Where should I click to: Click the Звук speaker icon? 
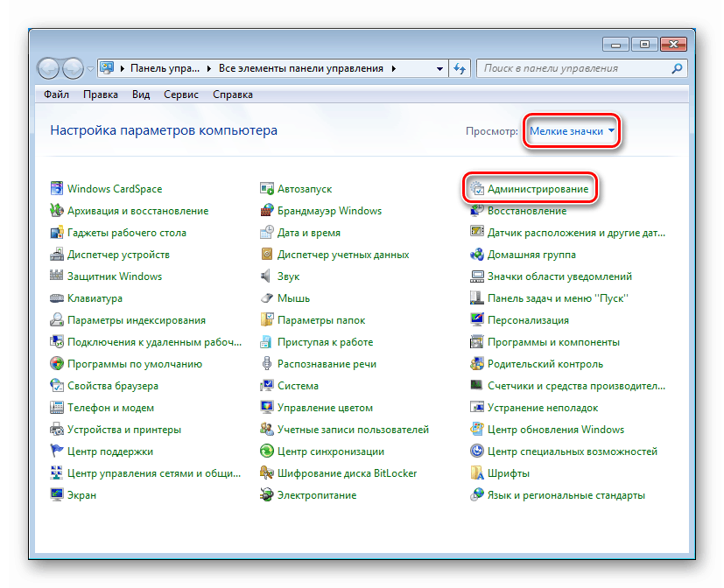point(266,276)
